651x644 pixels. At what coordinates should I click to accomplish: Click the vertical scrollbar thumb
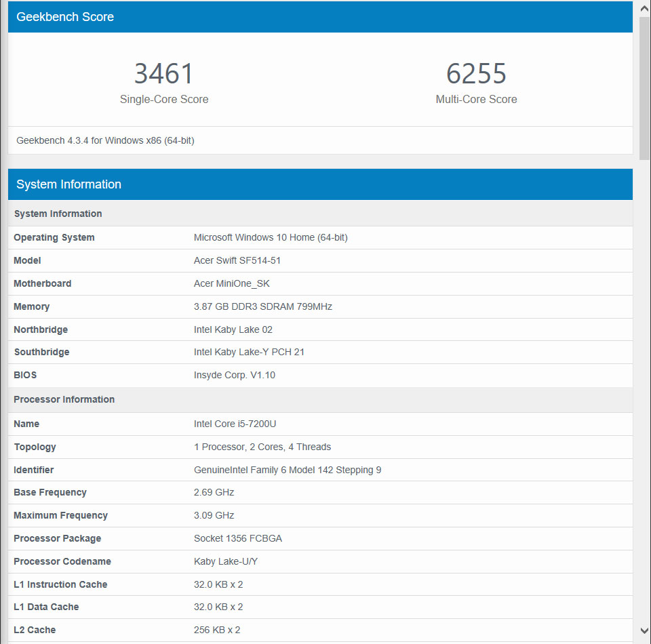point(644,88)
